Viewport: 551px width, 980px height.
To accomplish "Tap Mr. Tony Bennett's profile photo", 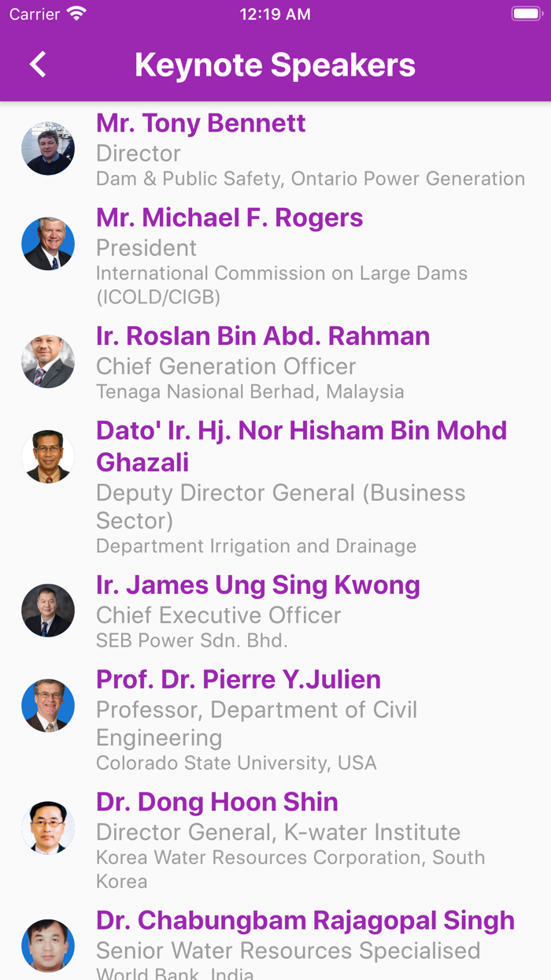I will (48, 149).
